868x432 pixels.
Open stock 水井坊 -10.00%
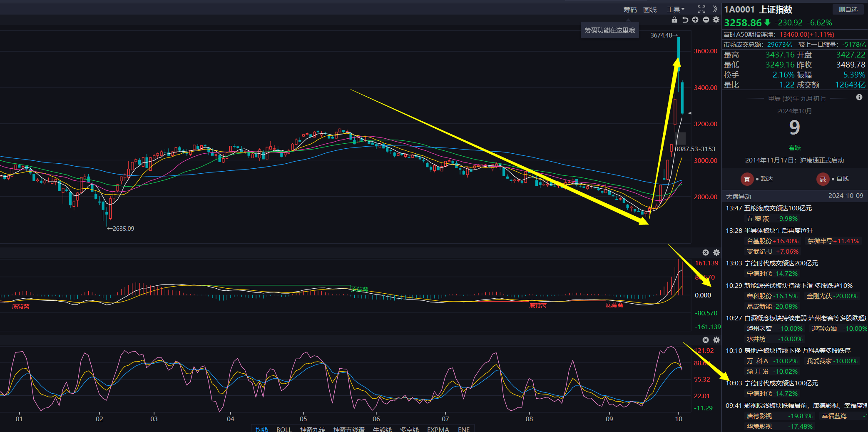tap(774, 339)
